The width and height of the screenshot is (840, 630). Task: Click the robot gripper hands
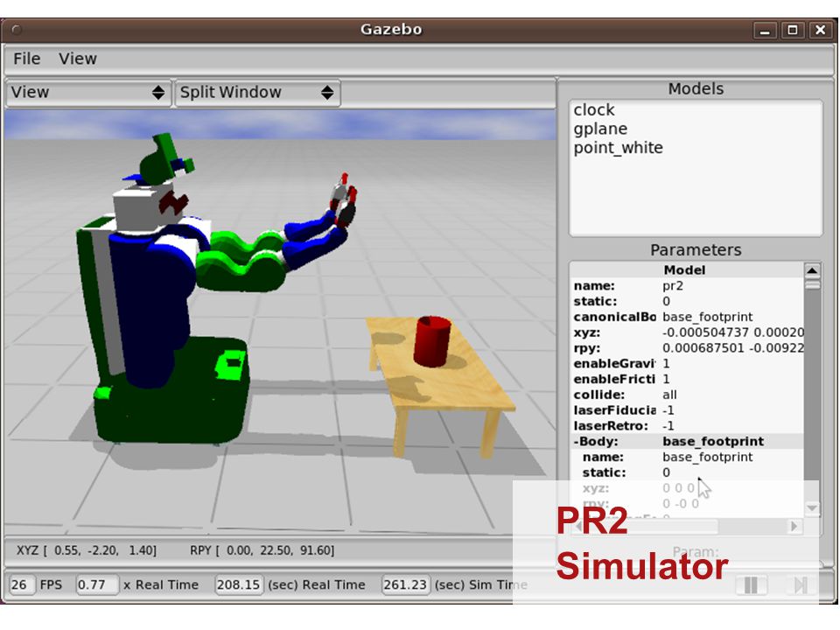343,199
